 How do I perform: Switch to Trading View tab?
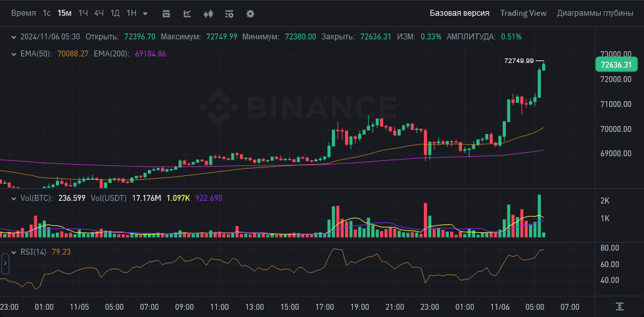(x=523, y=13)
